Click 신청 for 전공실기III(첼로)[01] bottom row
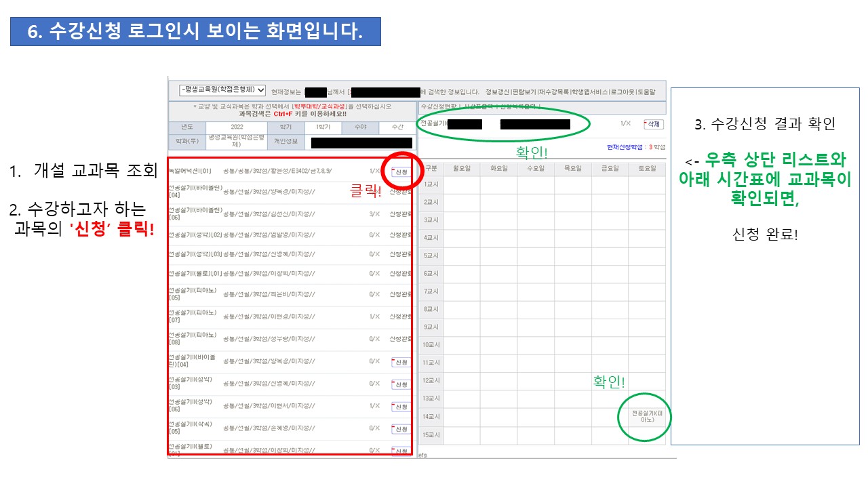Image resolution: width=868 pixels, height=488 pixels. pos(401,451)
